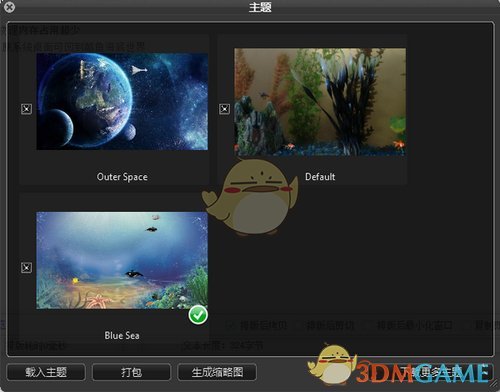This screenshot has height=392, width=500.
Task: Close the 主题 theme window
Action: pyautogui.click(x=10, y=7)
